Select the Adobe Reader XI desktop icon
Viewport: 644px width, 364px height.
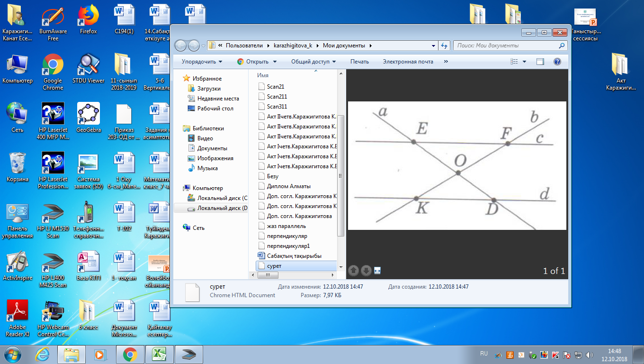click(x=18, y=318)
